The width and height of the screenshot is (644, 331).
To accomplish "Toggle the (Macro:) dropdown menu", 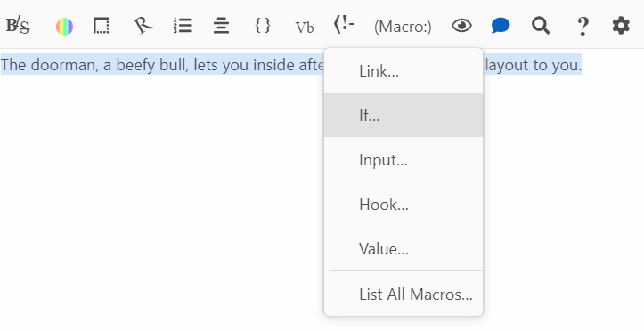I will (x=403, y=27).
